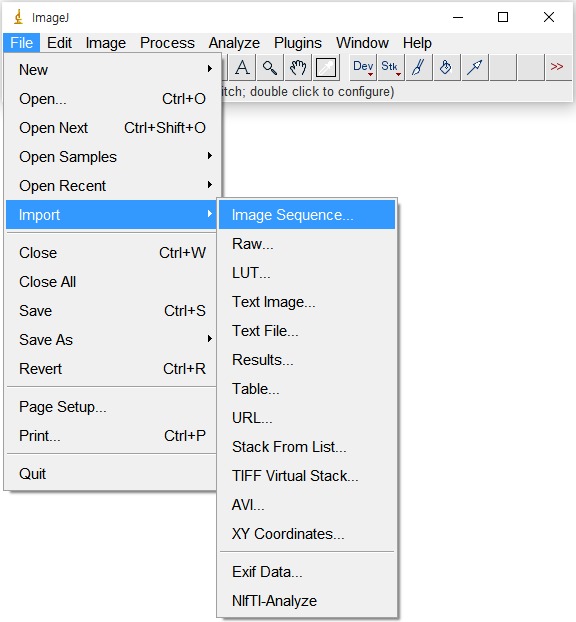The image size is (576, 622).
Task: Select URL... import option
Action: click(307, 418)
